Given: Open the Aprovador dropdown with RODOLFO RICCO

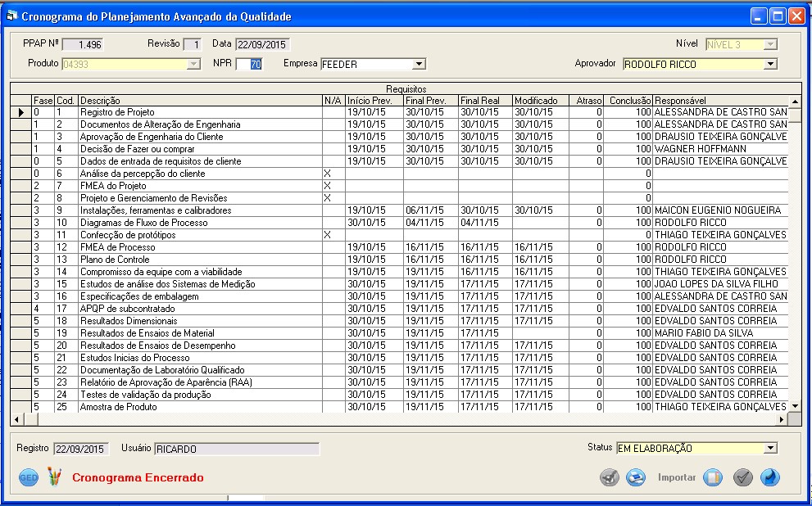Looking at the screenshot, I should [770, 64].
